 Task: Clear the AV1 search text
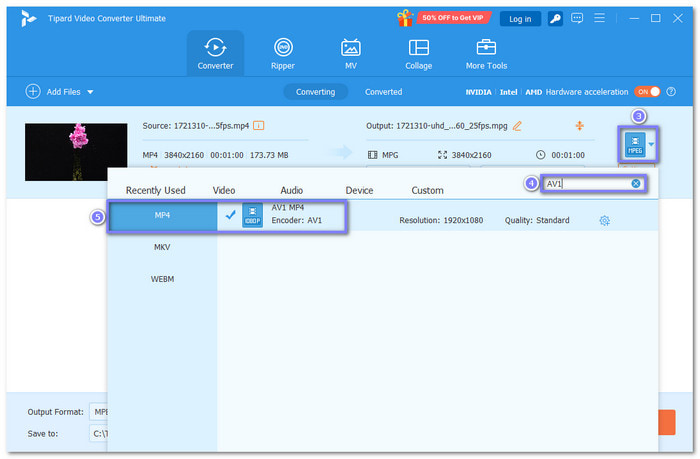pos(636,184)
